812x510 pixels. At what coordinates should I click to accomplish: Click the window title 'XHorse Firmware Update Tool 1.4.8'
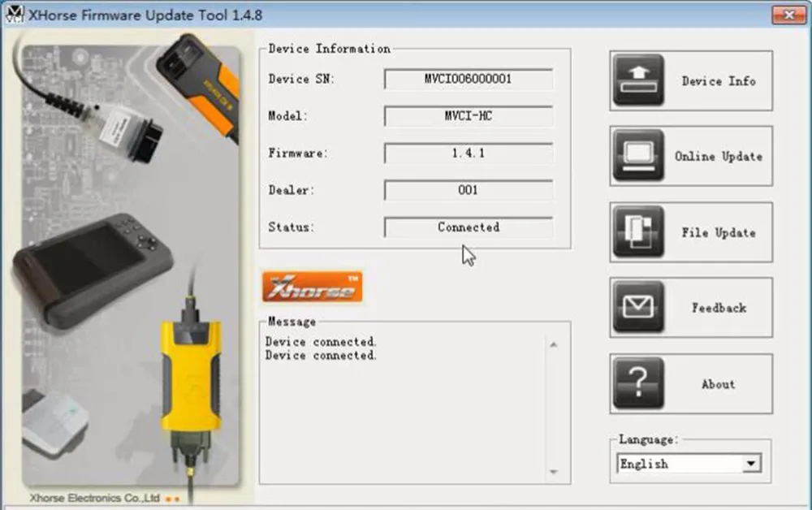(x=145, y=15)
